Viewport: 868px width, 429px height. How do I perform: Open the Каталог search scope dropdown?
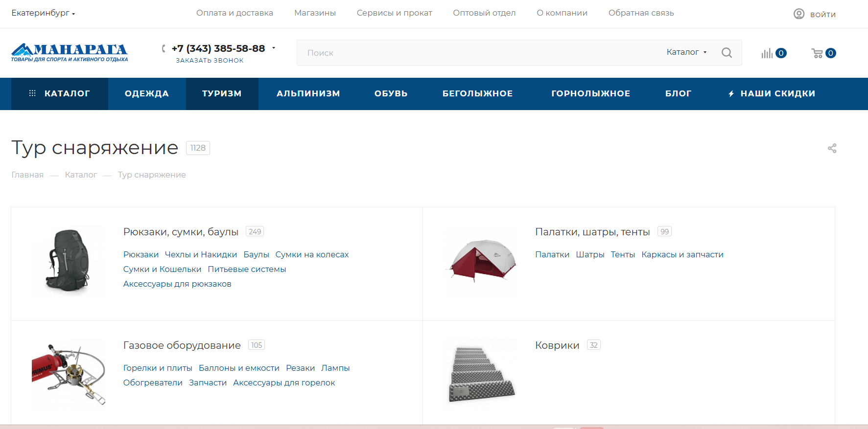(x=686, y=52)
